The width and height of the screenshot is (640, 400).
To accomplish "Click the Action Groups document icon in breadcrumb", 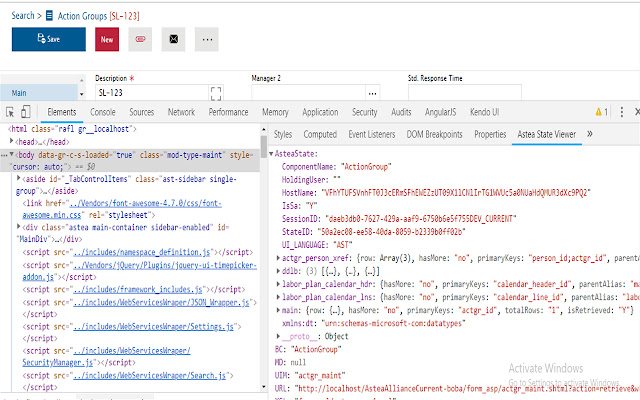I will coord(49,16).
